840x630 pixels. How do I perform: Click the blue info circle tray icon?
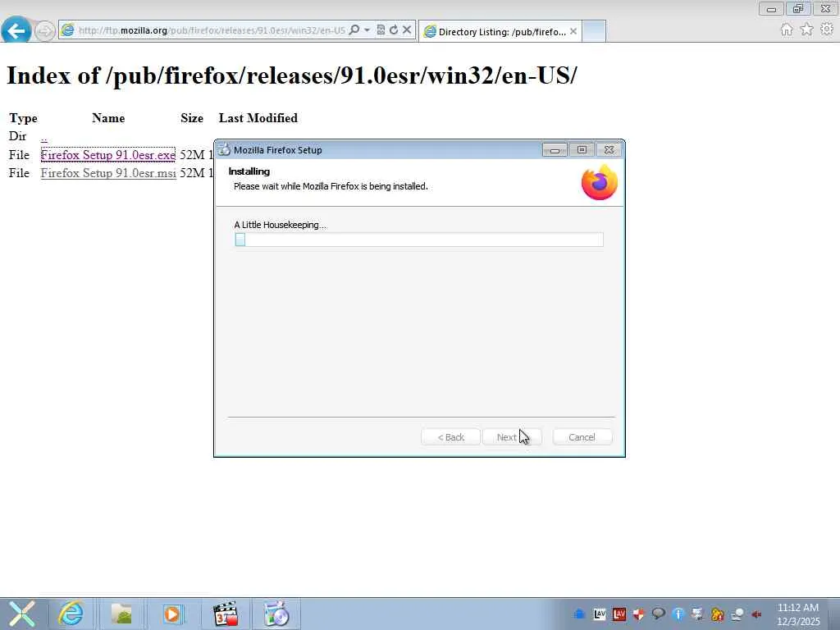pos(678,614)
